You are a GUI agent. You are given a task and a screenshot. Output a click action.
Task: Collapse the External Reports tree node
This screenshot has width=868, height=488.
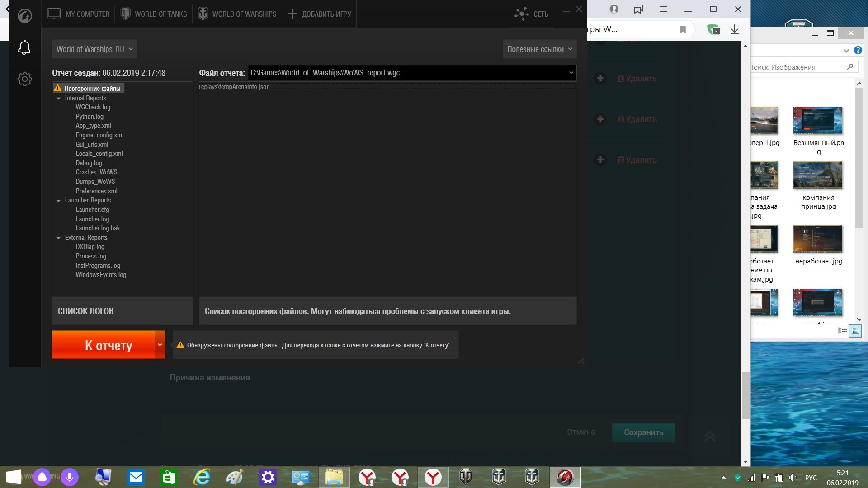[58, 238]
